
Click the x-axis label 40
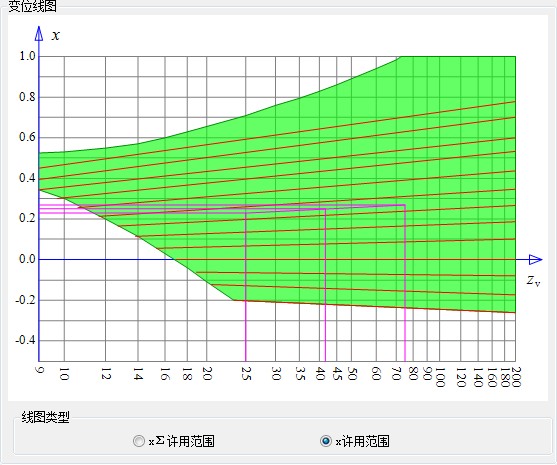[x=320, y=373]
